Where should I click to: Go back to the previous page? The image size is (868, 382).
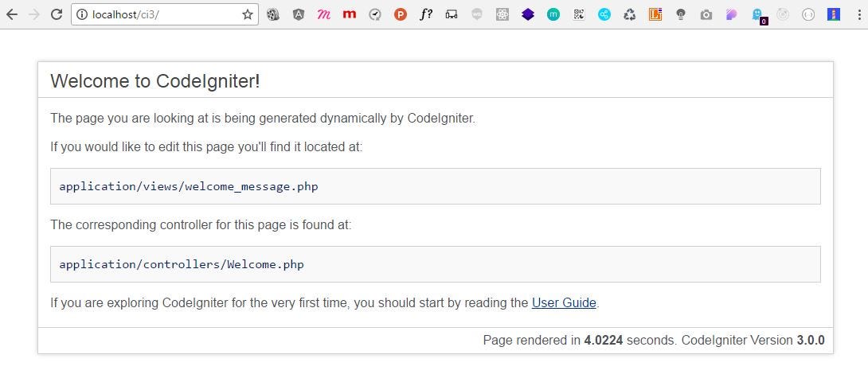pyautogui.click(x=11, y=15)
